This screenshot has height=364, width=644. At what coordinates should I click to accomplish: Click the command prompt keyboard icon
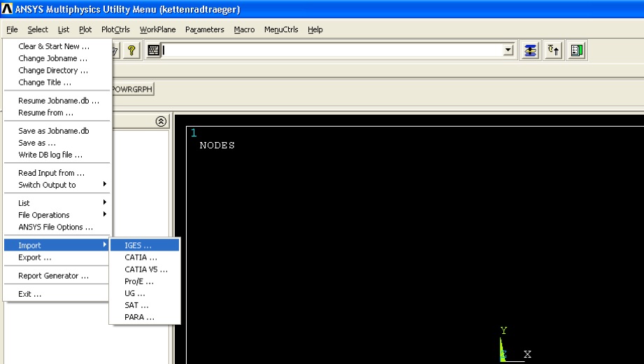coord(154,50)
